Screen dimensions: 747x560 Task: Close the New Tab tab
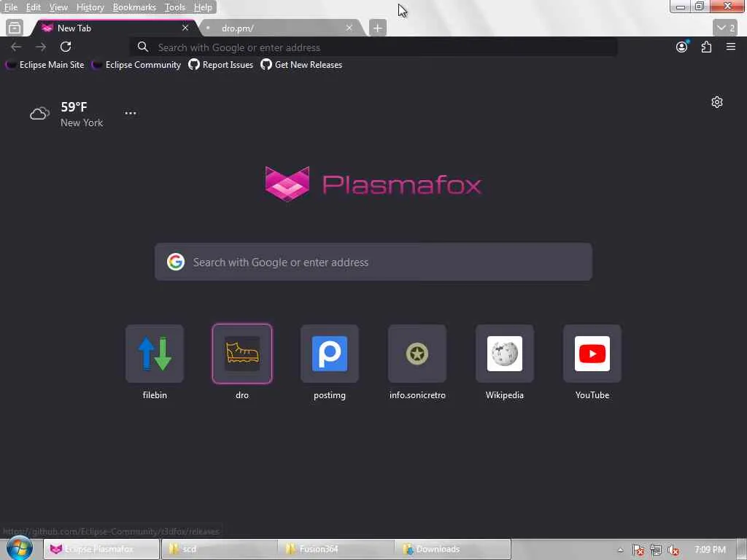point(185,28)
